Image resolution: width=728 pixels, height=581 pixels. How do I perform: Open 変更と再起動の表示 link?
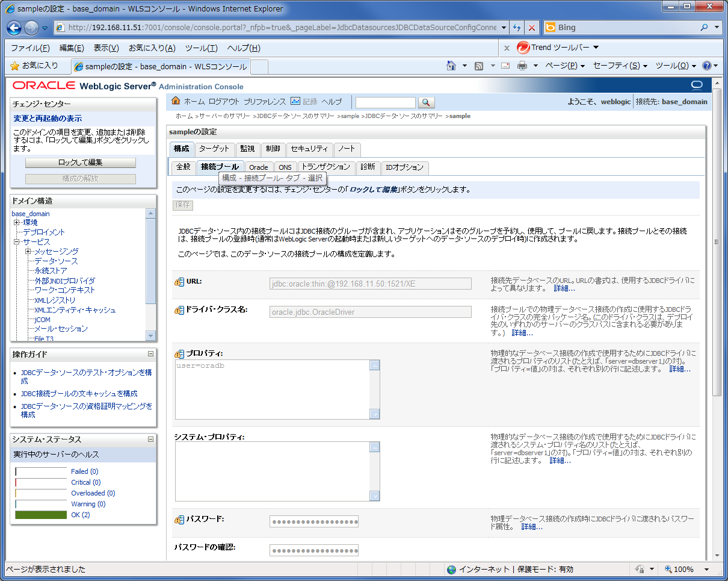[x=48, y=119]
